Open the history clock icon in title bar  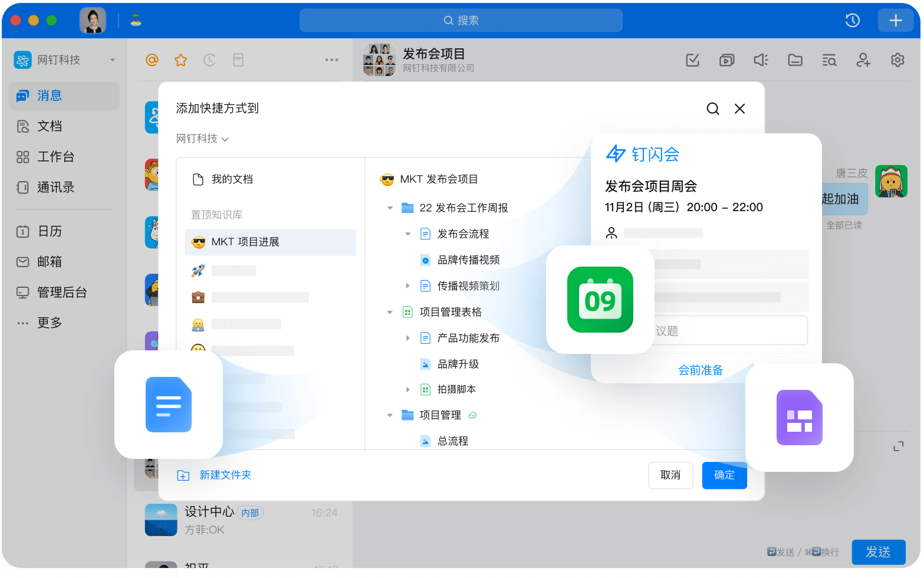(852, 21)
